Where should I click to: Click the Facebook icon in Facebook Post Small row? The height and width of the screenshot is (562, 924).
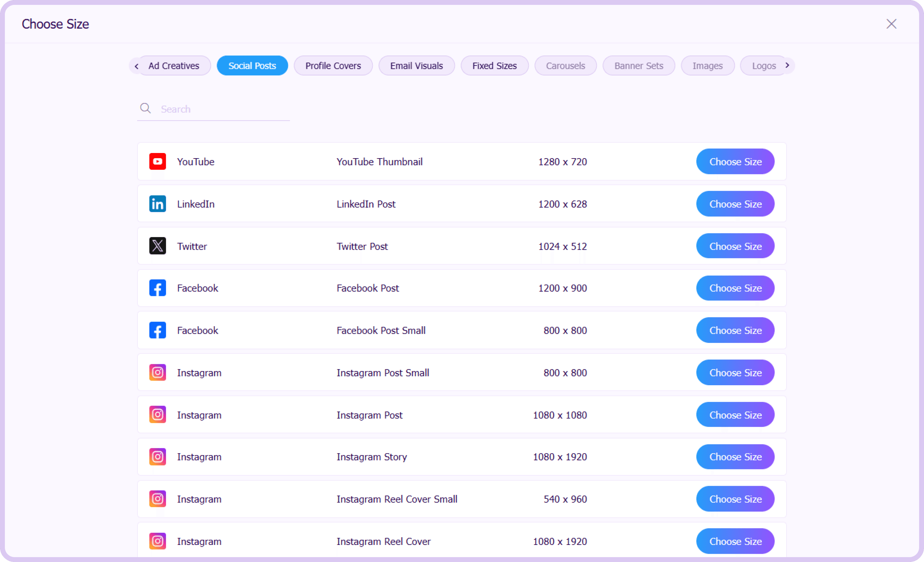pos(158,330)
